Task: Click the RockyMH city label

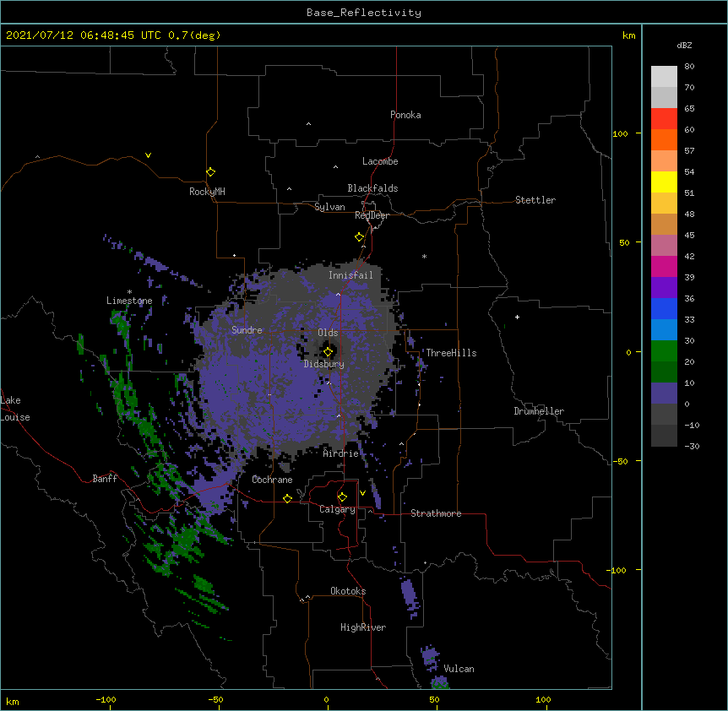Action: click(207, 192)
